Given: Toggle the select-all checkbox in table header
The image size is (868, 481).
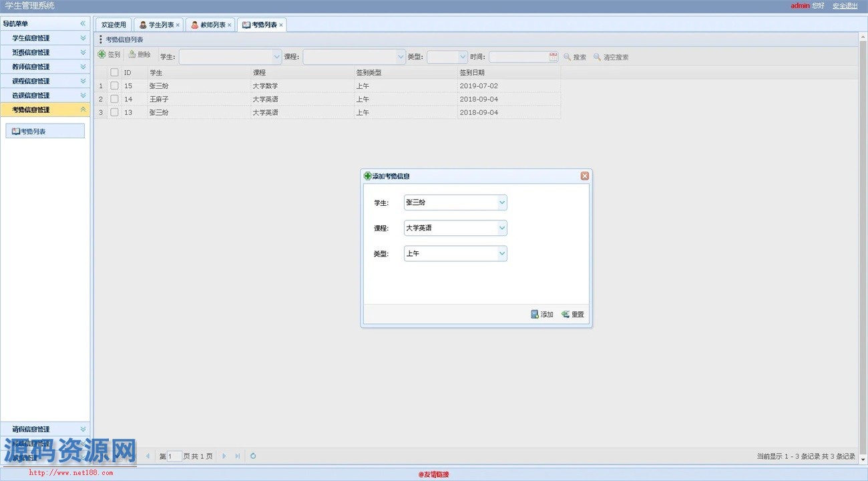Looking at the screenshot, I should pos(114,72).
